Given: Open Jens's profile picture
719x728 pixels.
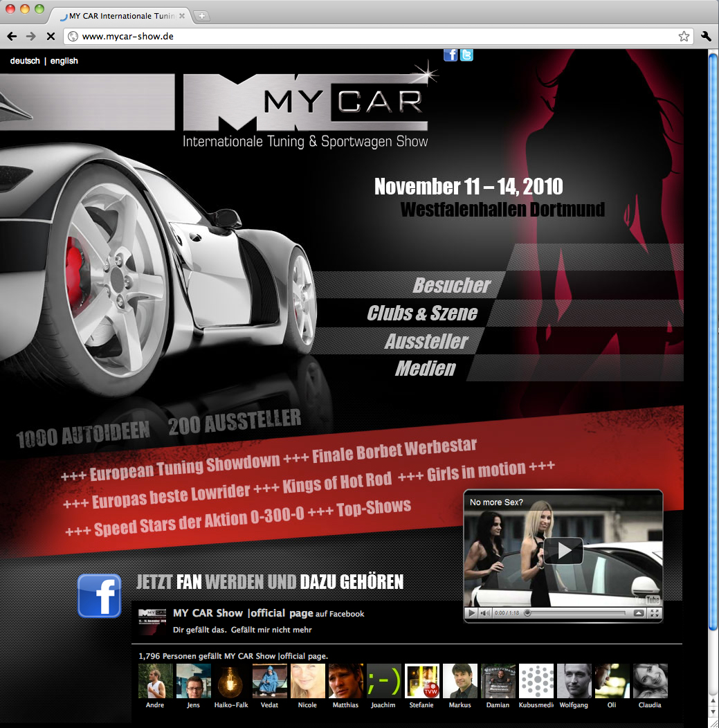Looking at the screenshot, I should 194,681.
